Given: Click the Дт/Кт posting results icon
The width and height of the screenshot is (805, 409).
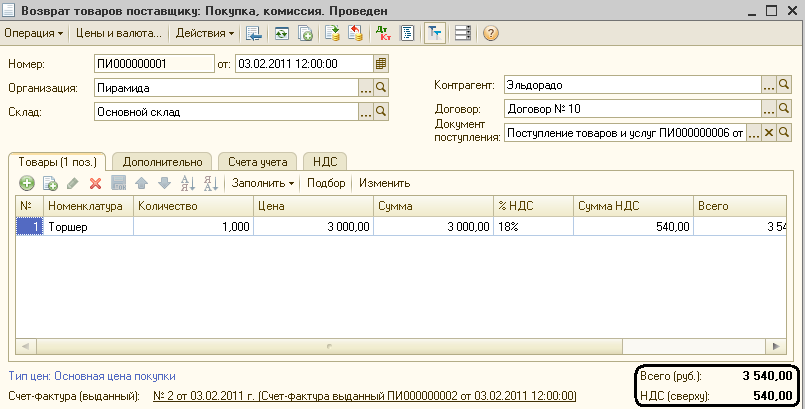Looking at the screenshot, I should point(383,33).
